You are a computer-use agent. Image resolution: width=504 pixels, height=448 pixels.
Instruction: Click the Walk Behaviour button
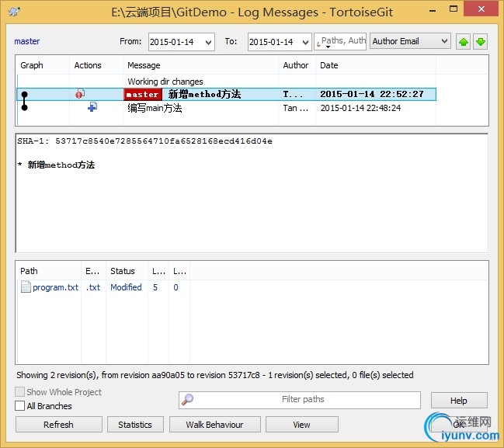pyautogui.click(x=214, y=425)
